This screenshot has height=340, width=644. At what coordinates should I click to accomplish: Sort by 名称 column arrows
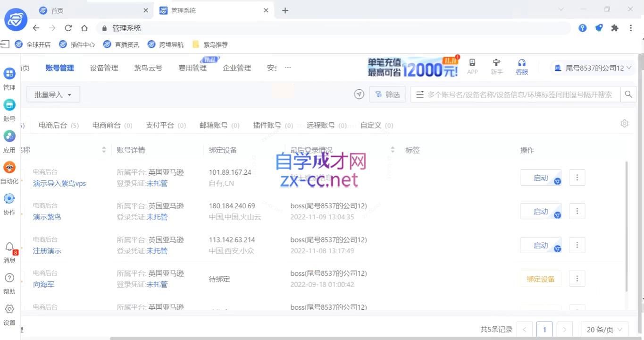click(104, 150)
